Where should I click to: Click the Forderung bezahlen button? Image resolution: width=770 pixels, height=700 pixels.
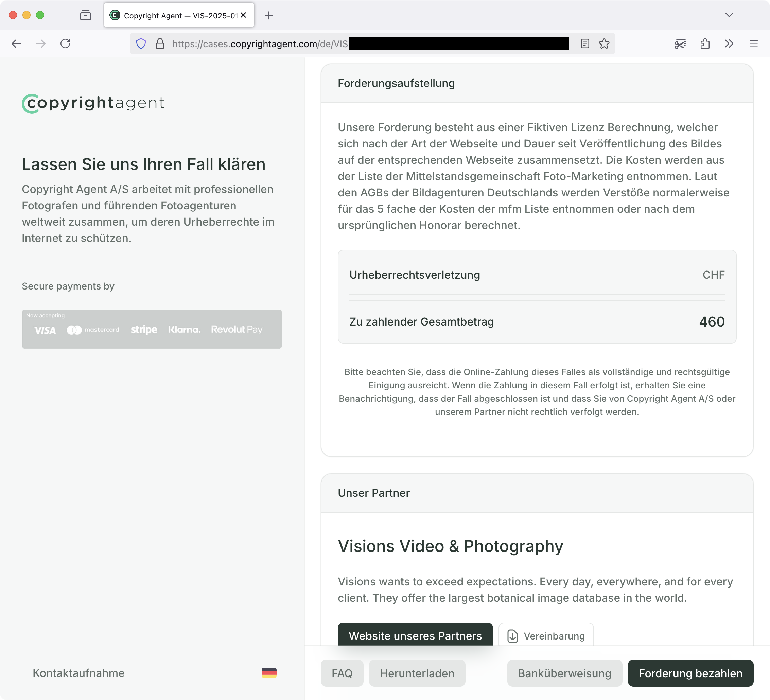690,673
